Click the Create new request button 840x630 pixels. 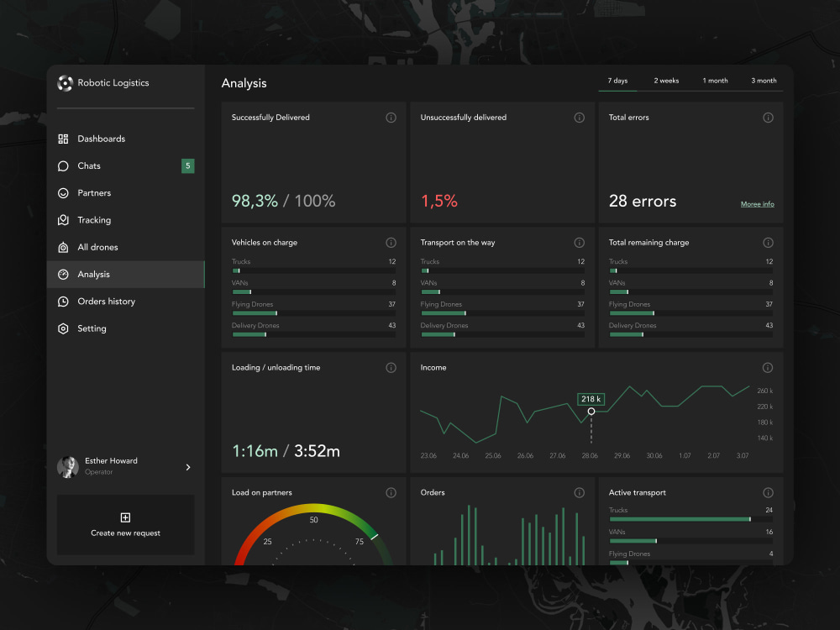pyautogui.click(x=125, y=525)
